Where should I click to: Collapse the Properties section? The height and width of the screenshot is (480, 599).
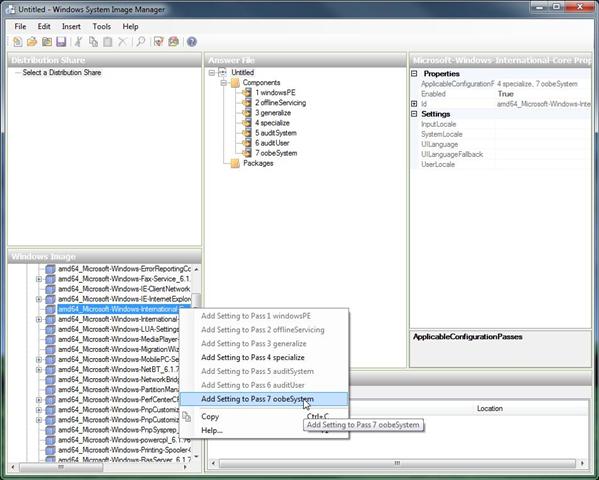pyautogui.click(x=414, y=73)
